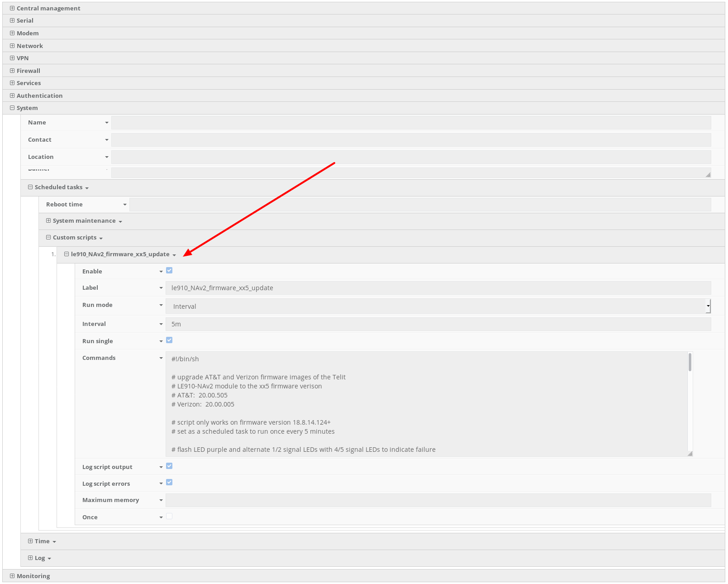Expand the Time section
This screenshot has height=584, width=728.
(30, 541)
